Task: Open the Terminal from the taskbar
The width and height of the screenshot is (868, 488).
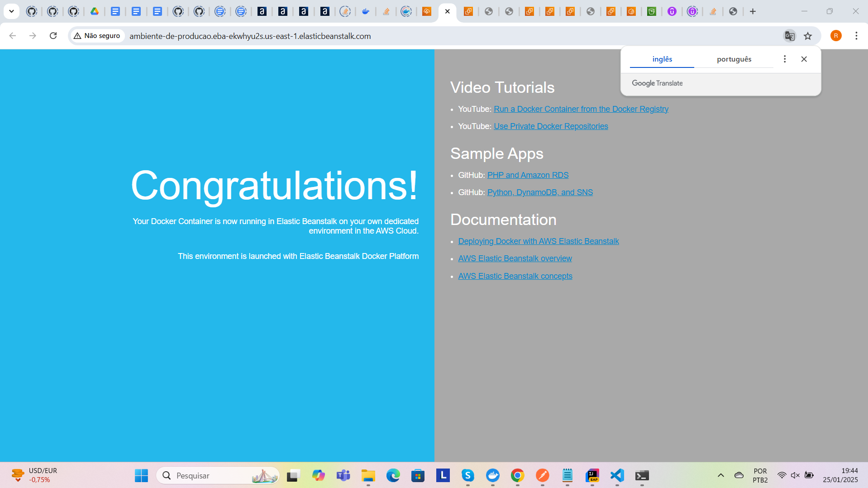Action: [x=642, y=475]
